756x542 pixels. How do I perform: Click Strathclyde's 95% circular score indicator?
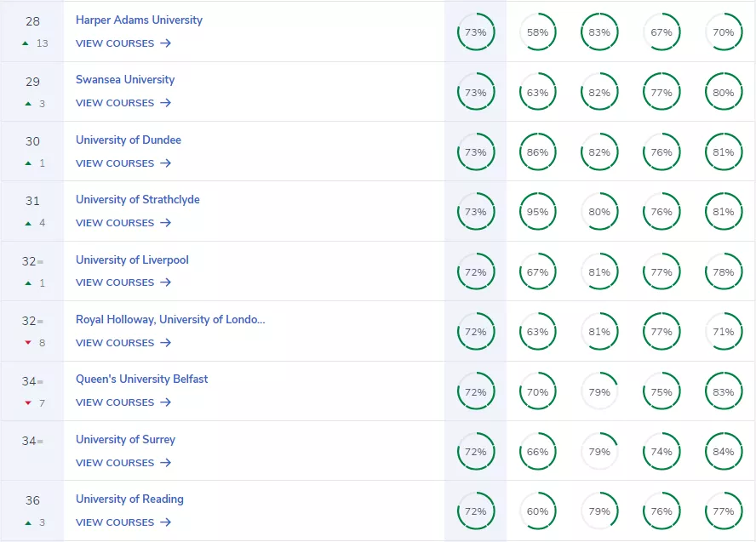pyautogui.click(x=537, y=212)
